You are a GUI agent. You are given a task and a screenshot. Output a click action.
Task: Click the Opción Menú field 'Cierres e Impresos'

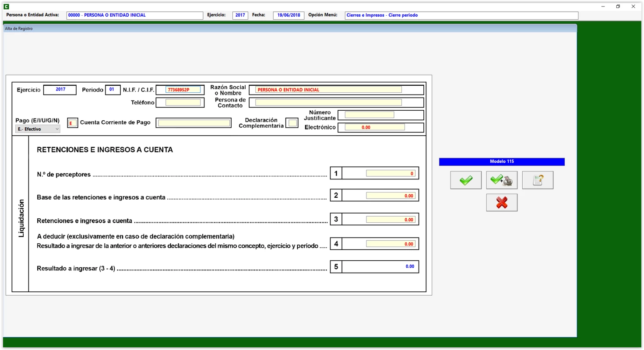461,15
